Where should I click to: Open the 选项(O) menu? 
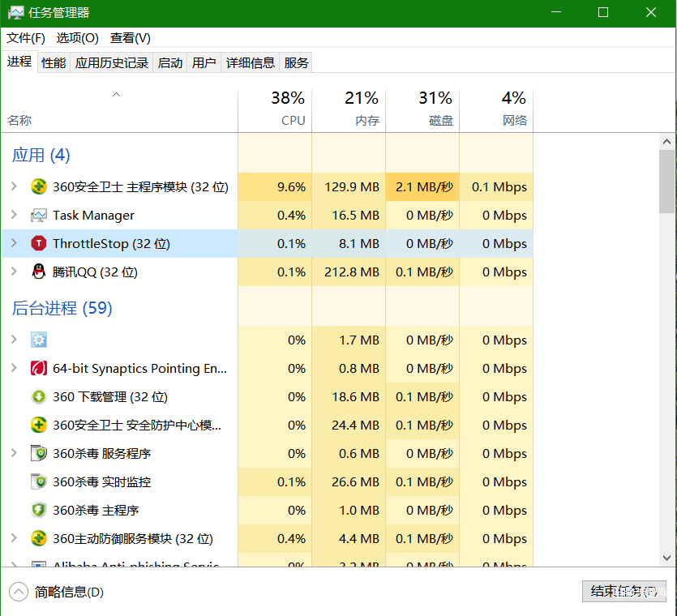click(78, 38)
